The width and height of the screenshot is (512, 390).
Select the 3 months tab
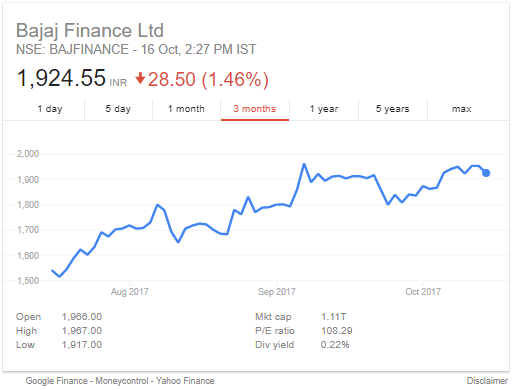[255, 109]
